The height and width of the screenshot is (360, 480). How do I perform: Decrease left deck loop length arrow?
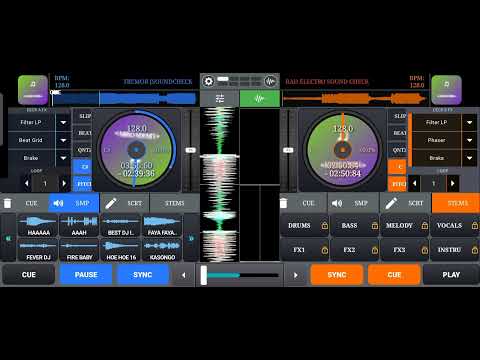coord(27,183)
